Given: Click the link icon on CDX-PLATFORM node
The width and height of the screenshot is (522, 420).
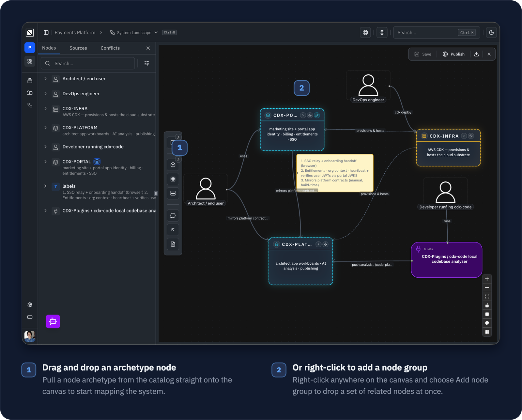Looking at the screenshot, I should (x=325, y=244).
